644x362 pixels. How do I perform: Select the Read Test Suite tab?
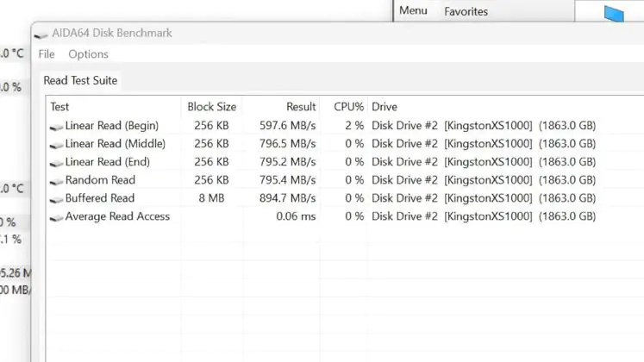(80, 80)
